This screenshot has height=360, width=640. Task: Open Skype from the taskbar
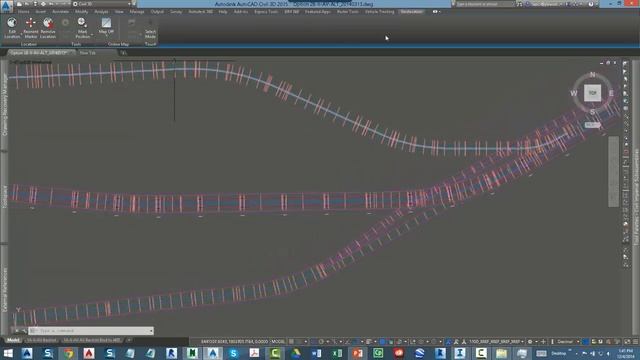pyautogui.click(x=233, y=353)
